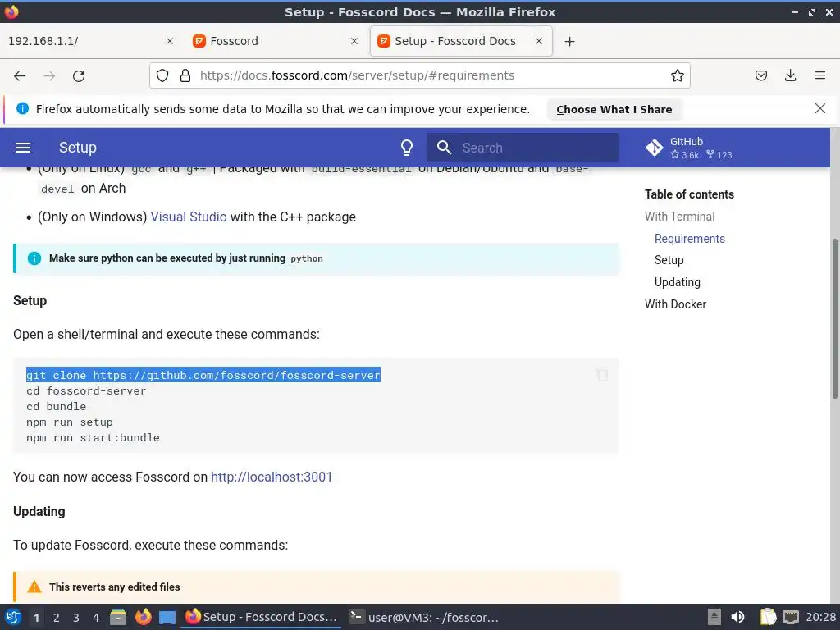Jump to Updating in table of contents
The width and height of the screenshot is (840, 630).
pyautogui.click(x=677, y=282)
